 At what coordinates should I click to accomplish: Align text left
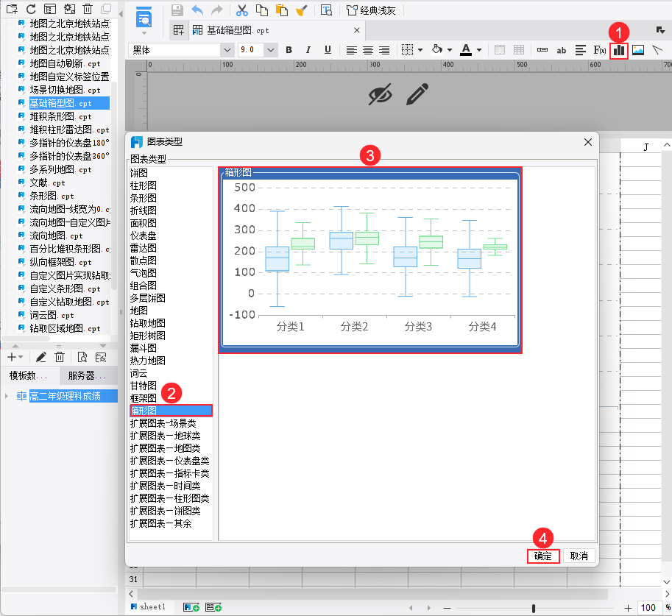point(351,50)
